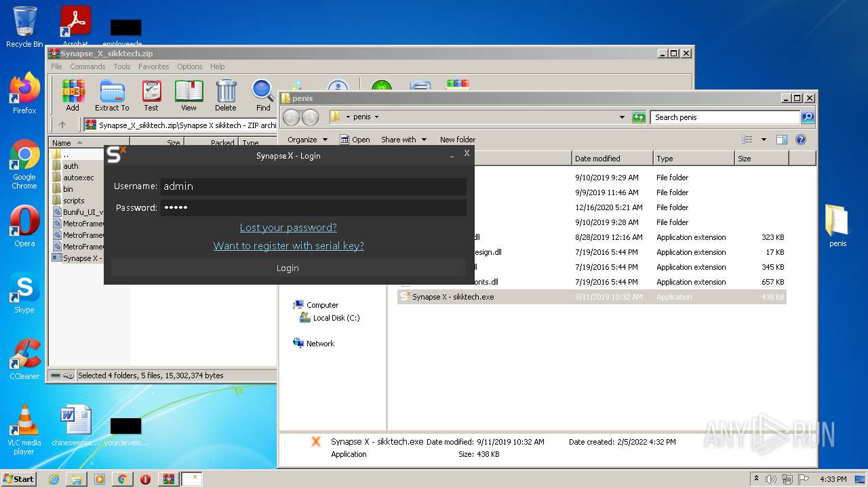The height and width of the screenshot is (488, 868).
Task: Click the Search penis box
Action: point(725,117)
